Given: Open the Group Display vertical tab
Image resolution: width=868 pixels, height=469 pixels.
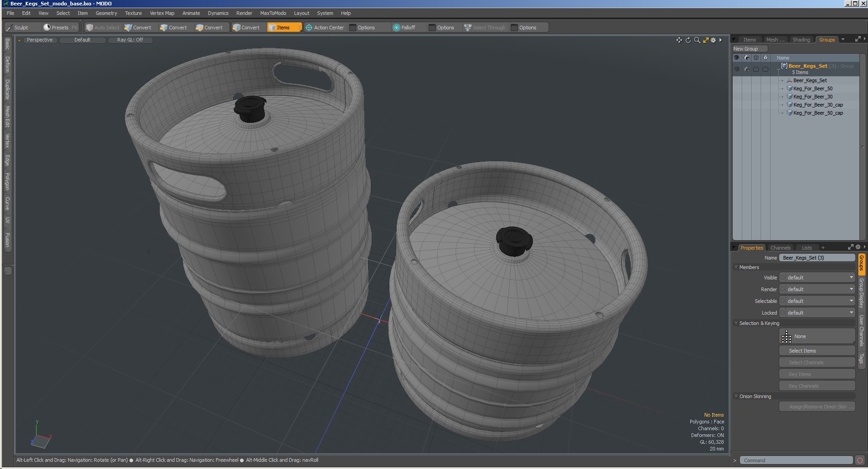Looking at the screenshot, I should point(861,293).
